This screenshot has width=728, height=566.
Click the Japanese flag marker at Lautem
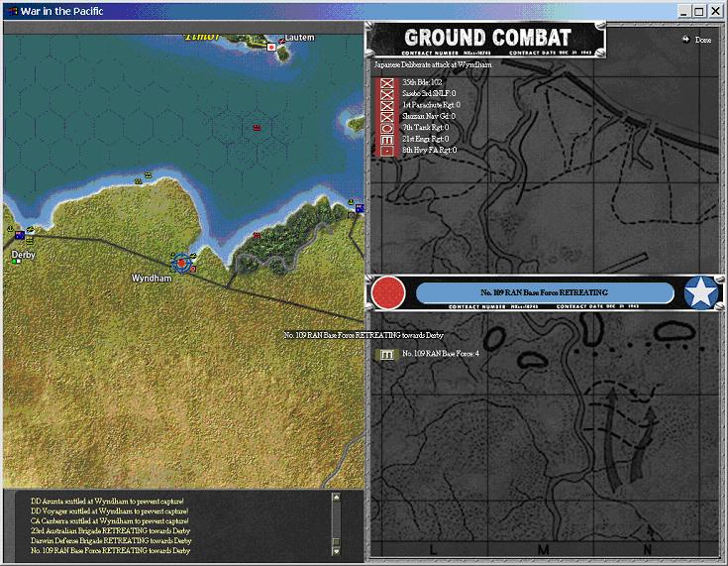click(x=271, y=47)
